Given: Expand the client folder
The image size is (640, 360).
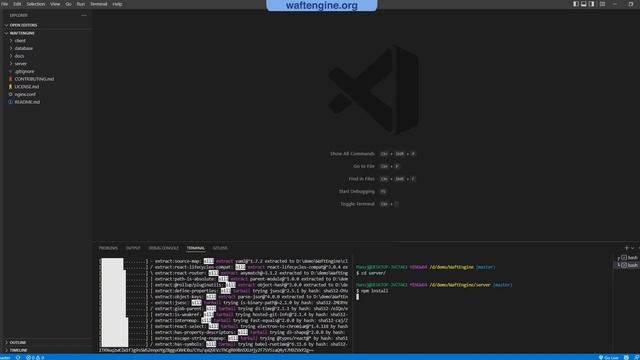Looking at the screenshot, I should tap(20, 41).
